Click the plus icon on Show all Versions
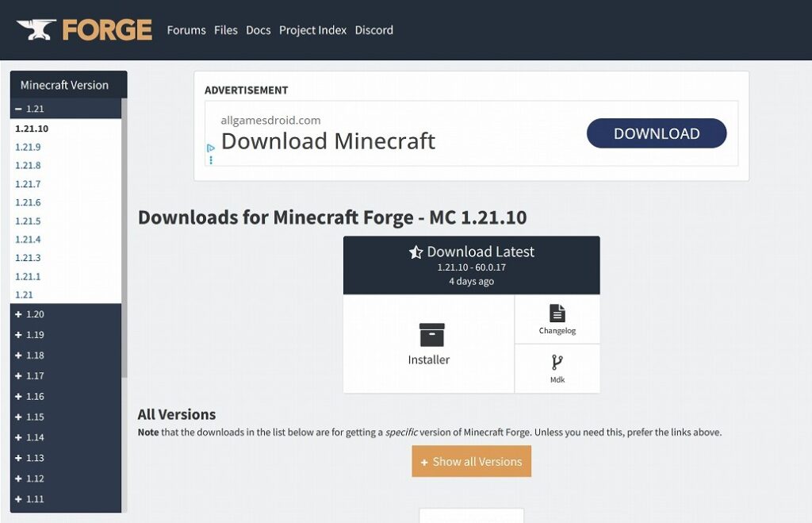The width and height of the screenshot is (812, 523). coord(424,462)
